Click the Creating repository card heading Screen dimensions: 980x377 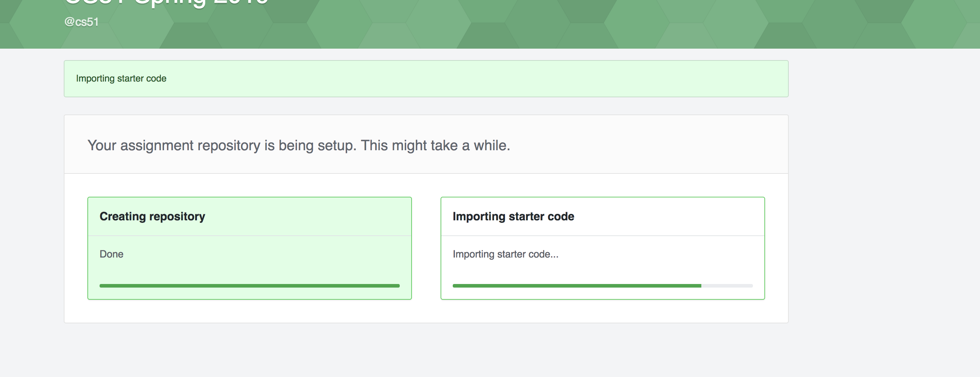pos(152,216)
